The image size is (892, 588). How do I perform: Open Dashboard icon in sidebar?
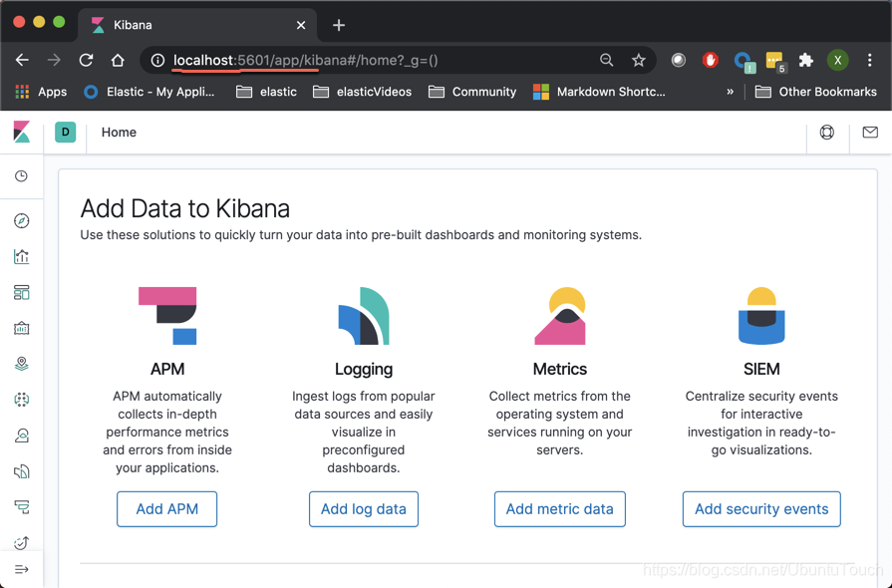point(22,292)
